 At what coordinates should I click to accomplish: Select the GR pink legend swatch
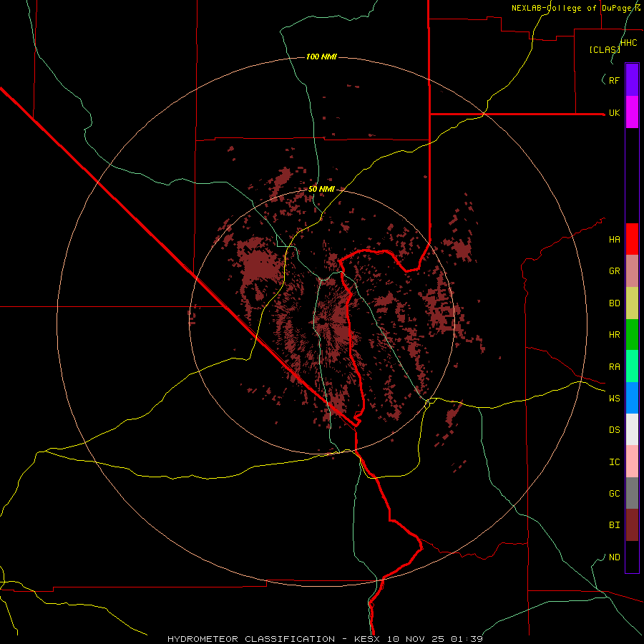point(632,271)
